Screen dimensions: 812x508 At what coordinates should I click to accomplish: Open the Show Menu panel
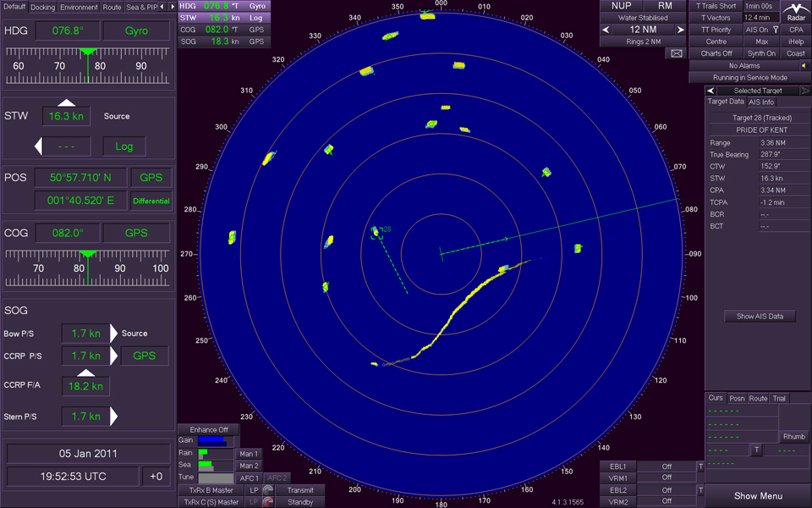757,496
